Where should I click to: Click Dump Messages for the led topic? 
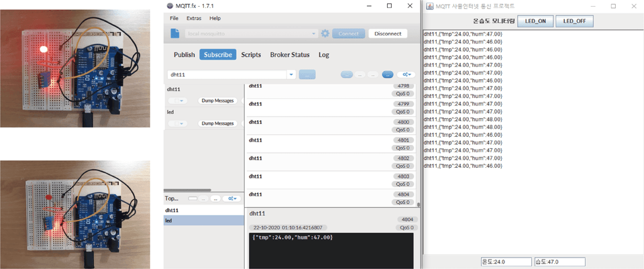pyautogui.click(x=217, y=123)
